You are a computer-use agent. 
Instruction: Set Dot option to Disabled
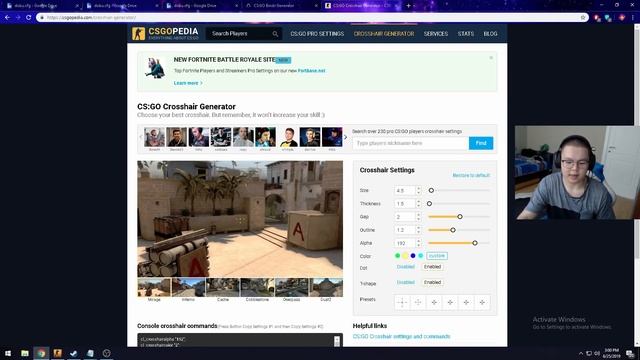pyautogui.click(x=406, y=267)
